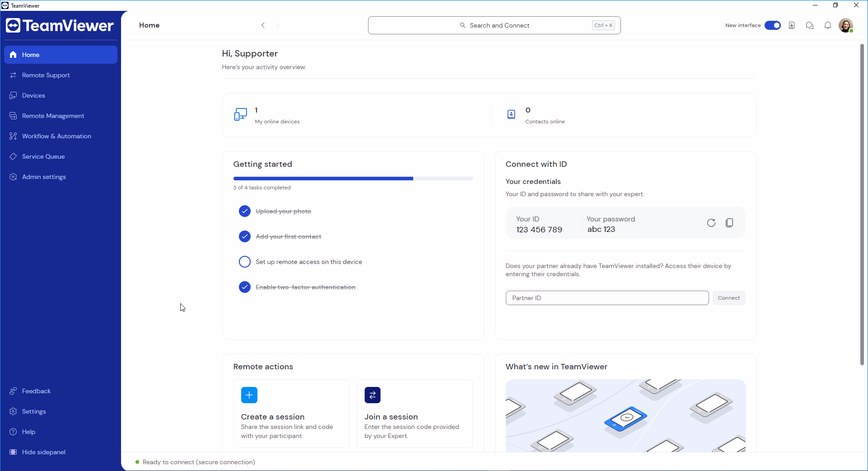Open Set up remote access on this device

point(309,262)
